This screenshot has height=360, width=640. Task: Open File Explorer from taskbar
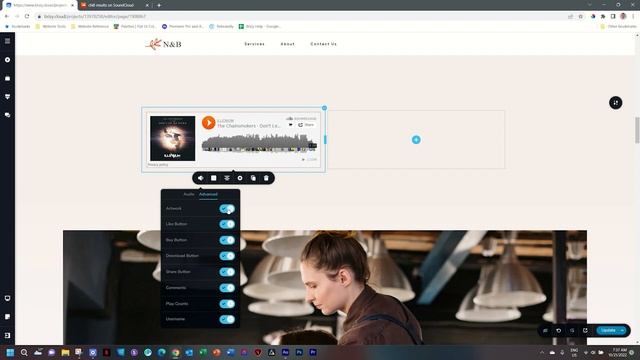pyautogui.click(x=65, y=352)
